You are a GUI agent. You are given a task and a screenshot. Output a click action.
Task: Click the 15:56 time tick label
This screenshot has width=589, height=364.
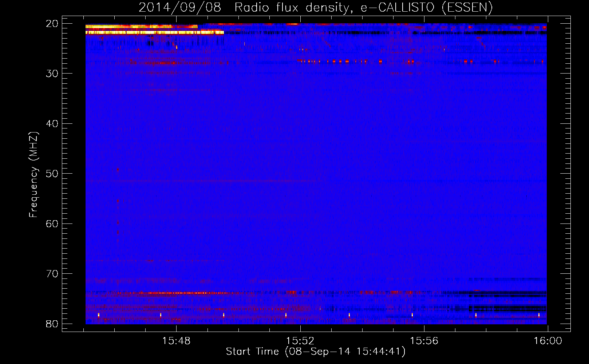pos(424,341)
